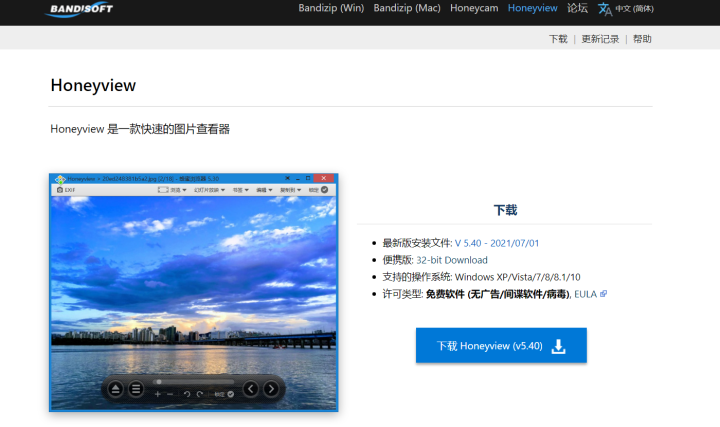The image size is (720, 427).
Task: Click the 免费软件 license type text
Action: click(498, 294)
